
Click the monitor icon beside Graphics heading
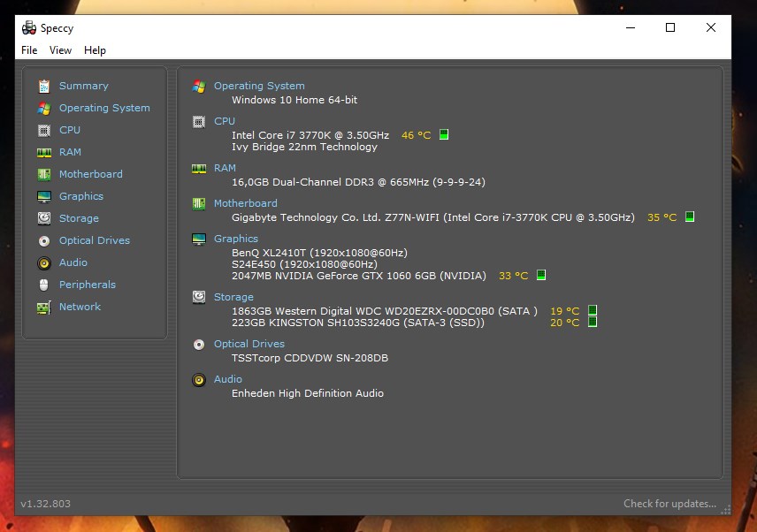pos(199,239)
